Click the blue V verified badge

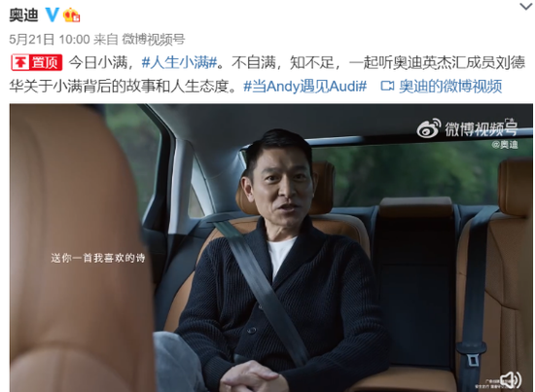pyautogui.click(x=53, y=15)
